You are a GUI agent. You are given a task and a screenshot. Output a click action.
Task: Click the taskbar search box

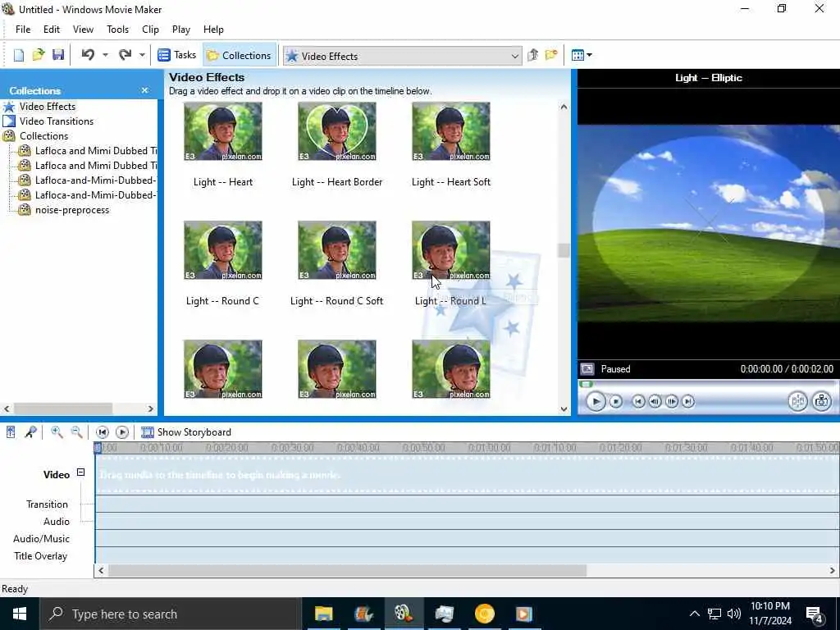(x=171, y=614)
